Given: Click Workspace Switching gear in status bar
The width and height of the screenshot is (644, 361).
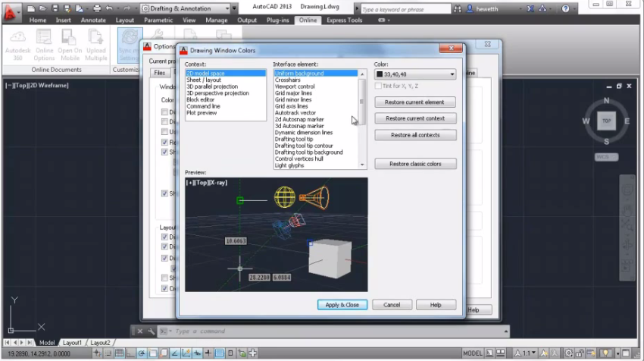Looking at the screenshot, I should pos(569,353).
